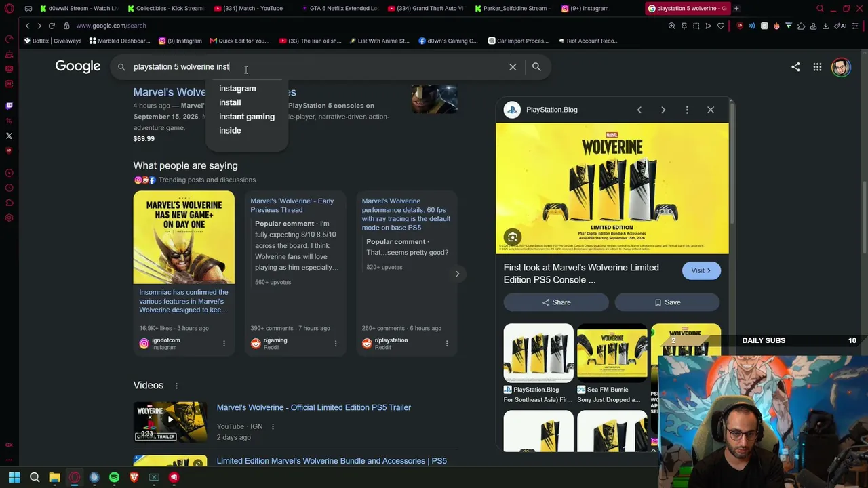Viewport: 868px width, 488px height.
Task: Take a snapshot with the toolbar capture icon
Action: 696,26
